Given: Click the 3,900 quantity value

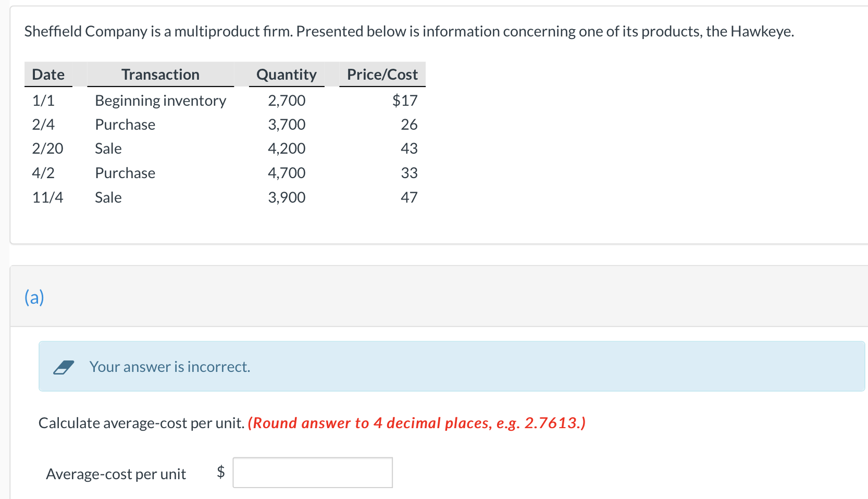Looking at the screenshot, I should click(x=287, y=197).
